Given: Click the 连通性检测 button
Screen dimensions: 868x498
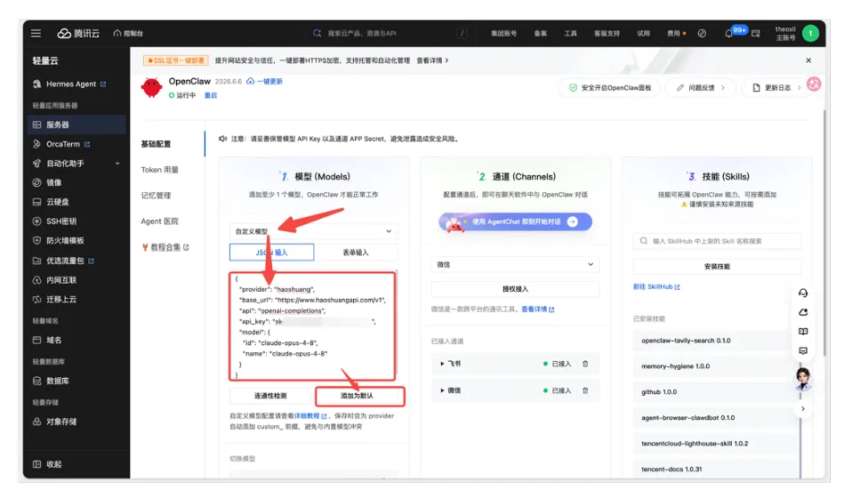Looking at the screenshot, I should (270, 396).
